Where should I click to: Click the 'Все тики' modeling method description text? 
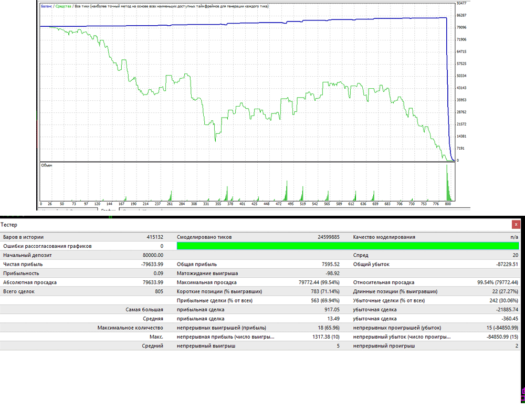point(172,6)
